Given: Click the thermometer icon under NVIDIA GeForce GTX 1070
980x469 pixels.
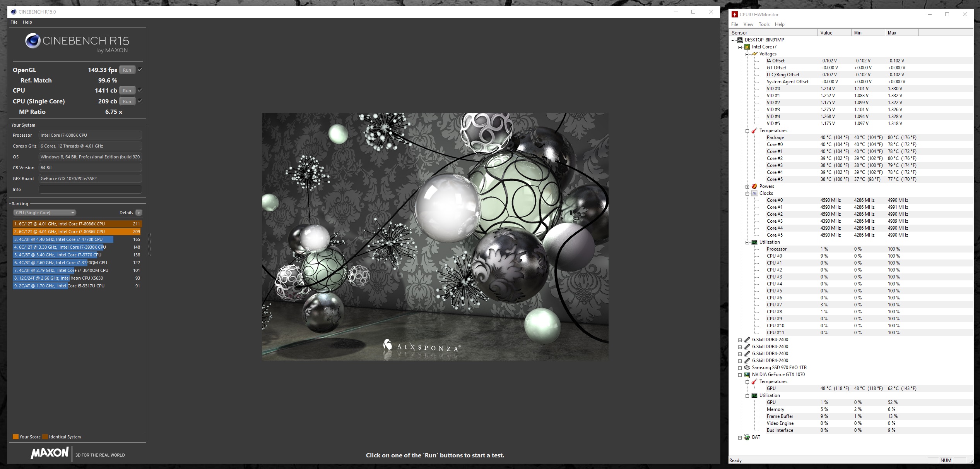Looking at the screenshot, I should click(754, 381).
